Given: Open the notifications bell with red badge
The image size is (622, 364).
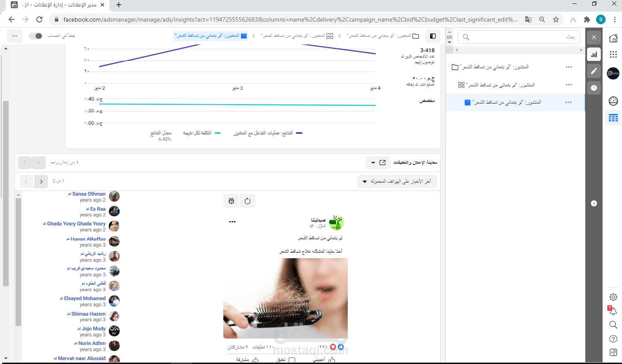Looking at the screenshot, I should pos(613,311).
